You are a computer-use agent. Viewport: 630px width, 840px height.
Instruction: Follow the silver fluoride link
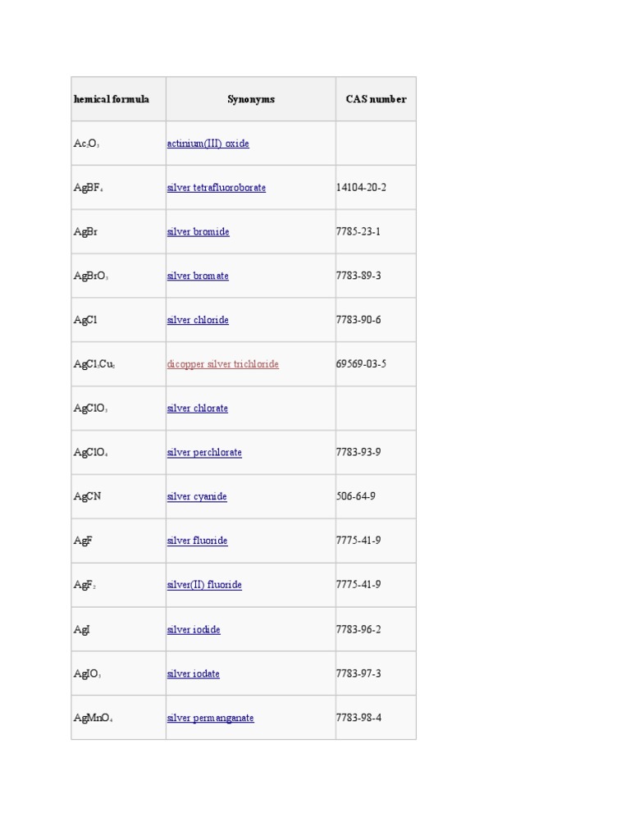coord(197,541)
